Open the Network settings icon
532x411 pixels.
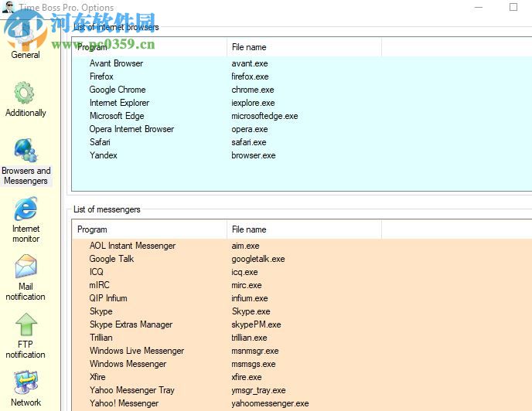tap(26, 383)
